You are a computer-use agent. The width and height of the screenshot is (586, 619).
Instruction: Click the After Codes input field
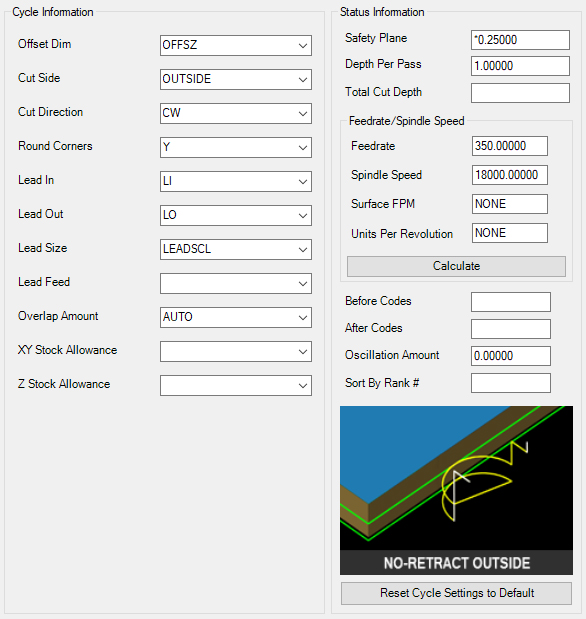pyautogui.click(x=511, y=329)
